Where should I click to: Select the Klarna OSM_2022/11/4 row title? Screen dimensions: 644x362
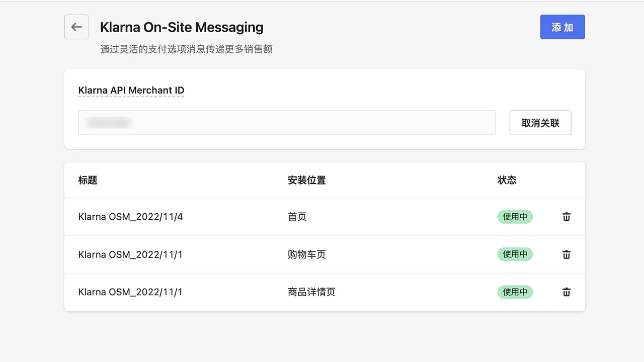tap(130, 217)
